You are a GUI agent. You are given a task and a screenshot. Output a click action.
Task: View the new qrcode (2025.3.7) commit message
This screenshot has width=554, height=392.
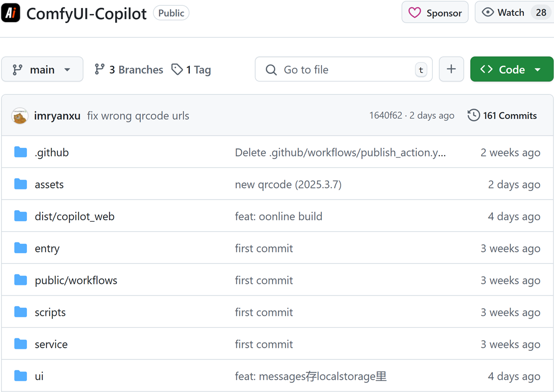click(288, 184)
